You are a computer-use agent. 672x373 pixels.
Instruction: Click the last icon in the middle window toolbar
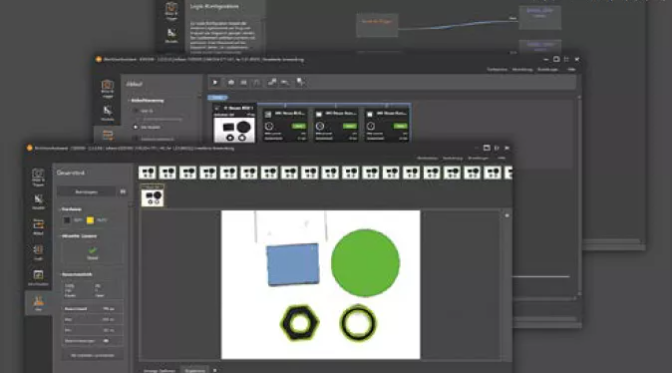tap(300, 82)
